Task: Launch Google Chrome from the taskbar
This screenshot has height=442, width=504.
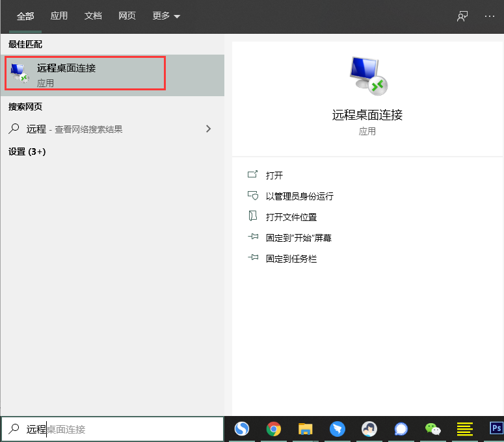Action: pos(274,429)
